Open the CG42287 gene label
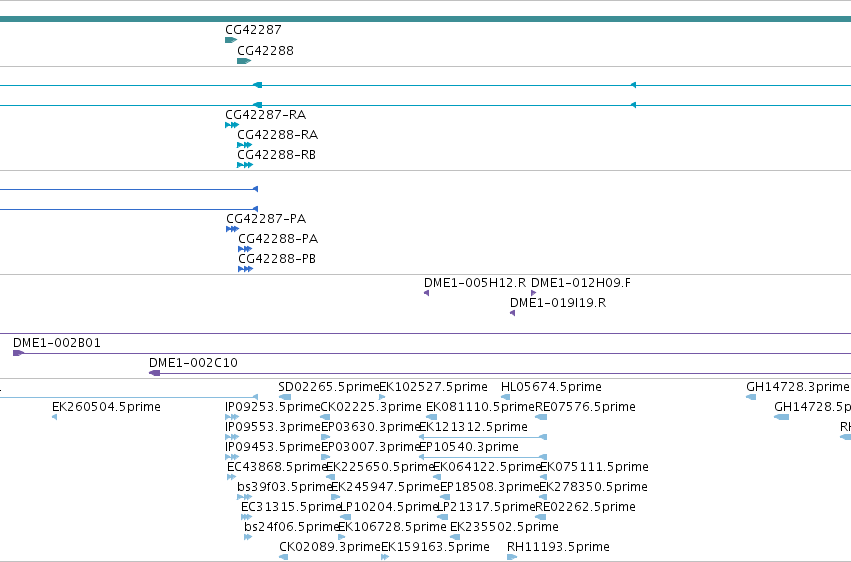 click(253, 30)
